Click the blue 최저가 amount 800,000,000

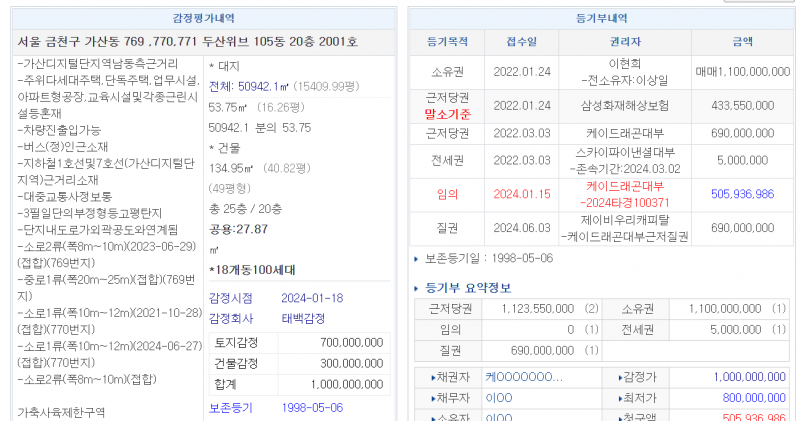coord(741,397)
